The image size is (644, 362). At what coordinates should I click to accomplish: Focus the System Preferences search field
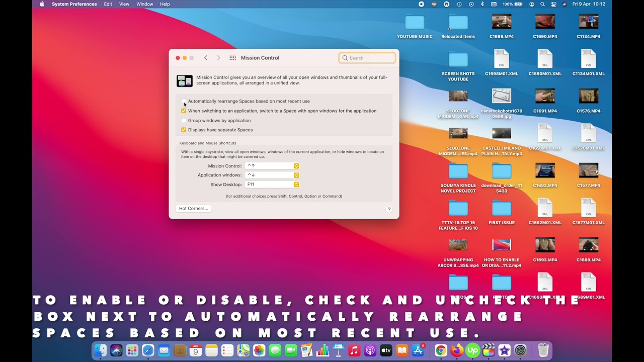tap(367, 58)
